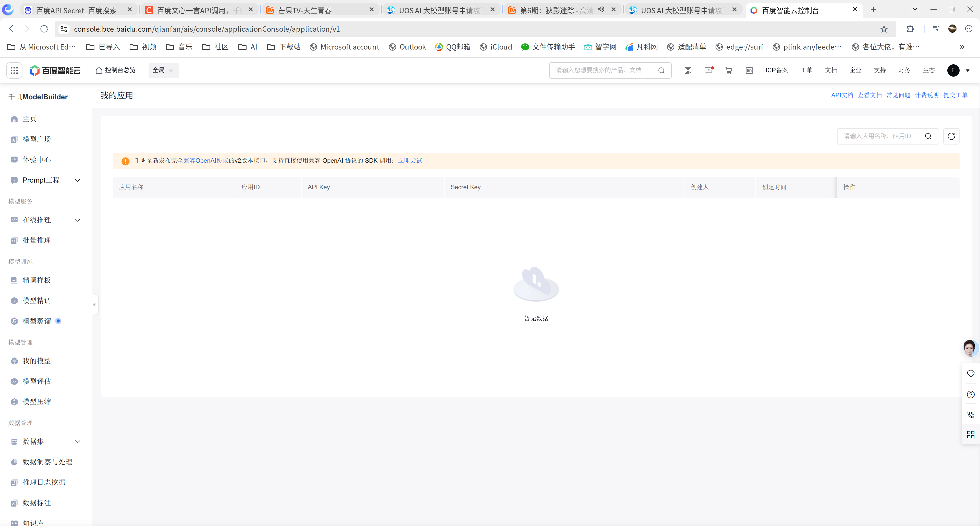Open the QR code icon in header
The height and width of the screenshot is (526, 980).
coord(688,70)
